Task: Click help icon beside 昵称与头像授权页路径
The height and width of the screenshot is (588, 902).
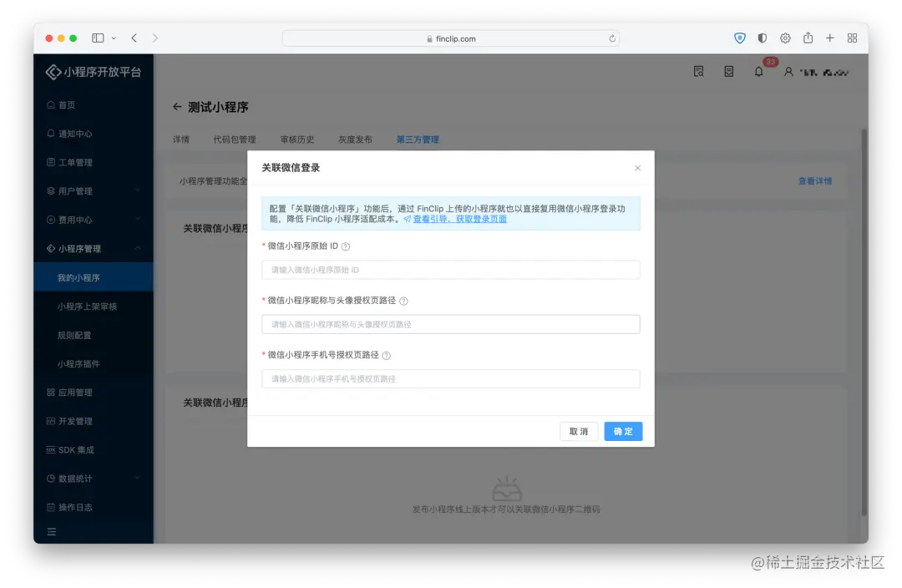Action: coord(404,302)
